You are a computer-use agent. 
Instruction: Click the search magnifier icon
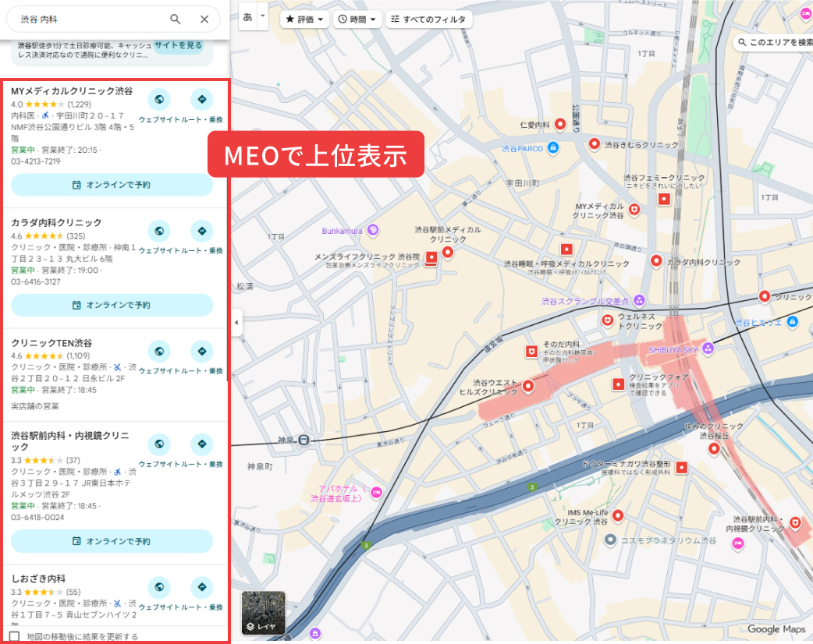click(175, 18)
